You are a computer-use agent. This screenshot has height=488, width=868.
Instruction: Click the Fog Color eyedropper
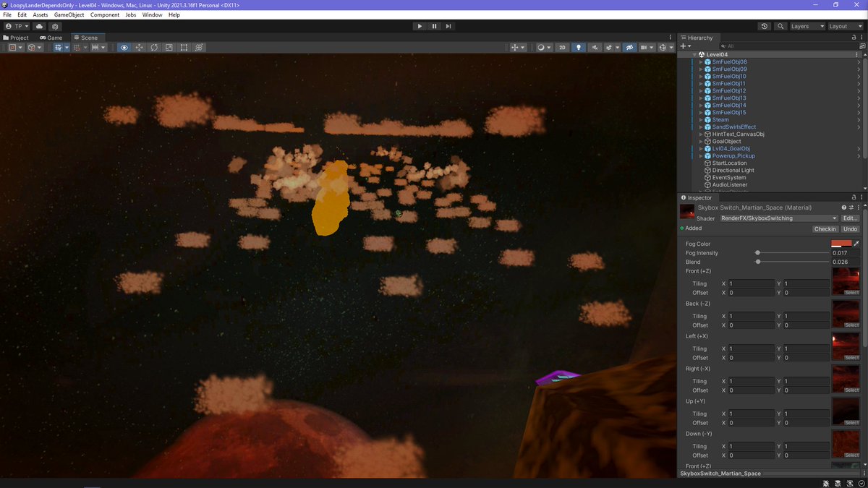point(856,244)
